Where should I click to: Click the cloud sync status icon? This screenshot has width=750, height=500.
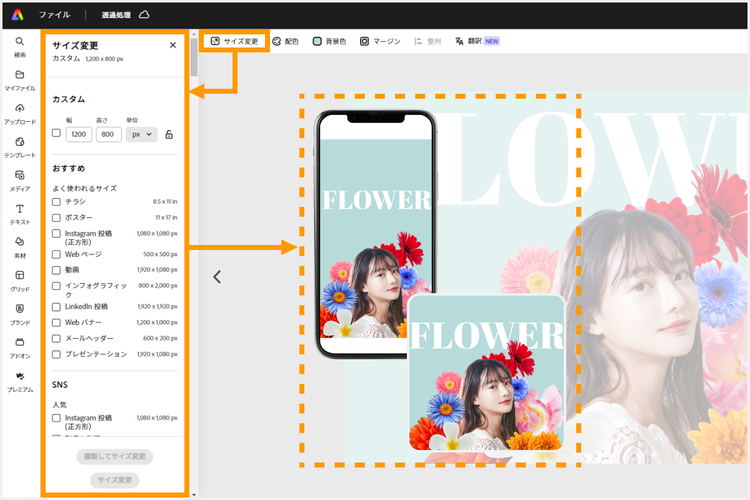(x=144, y=15)
